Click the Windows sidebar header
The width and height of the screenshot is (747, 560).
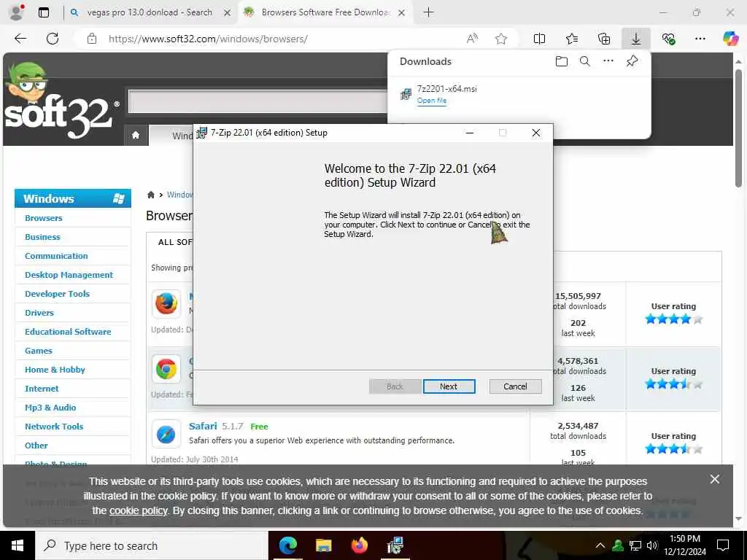[73, 198]
